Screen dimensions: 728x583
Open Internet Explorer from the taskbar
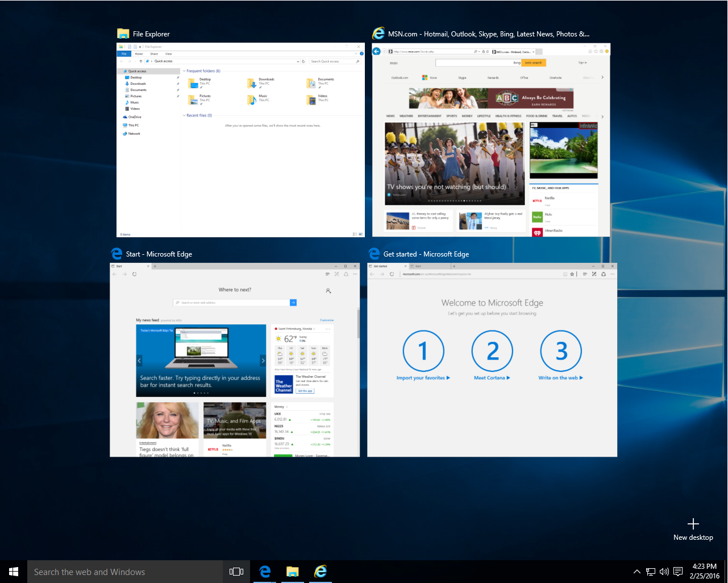point(321,572)
